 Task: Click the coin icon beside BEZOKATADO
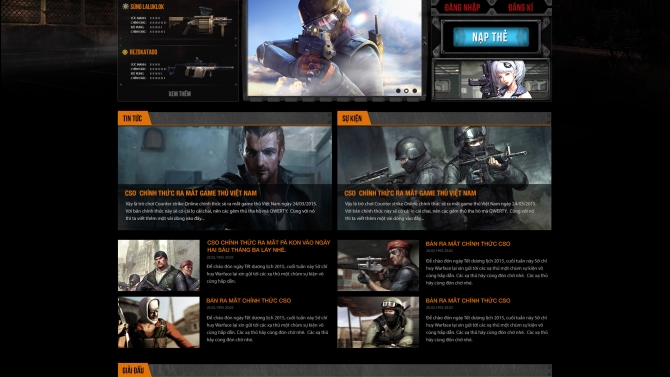125,52
